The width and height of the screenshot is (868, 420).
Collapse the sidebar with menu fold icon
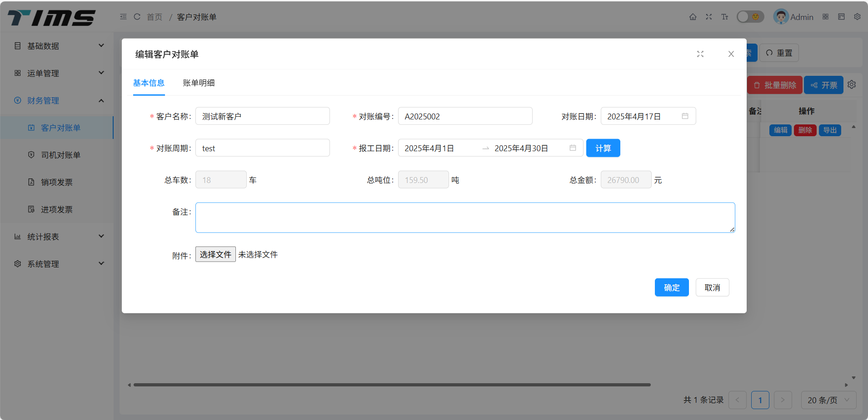[x=123, y=17]
